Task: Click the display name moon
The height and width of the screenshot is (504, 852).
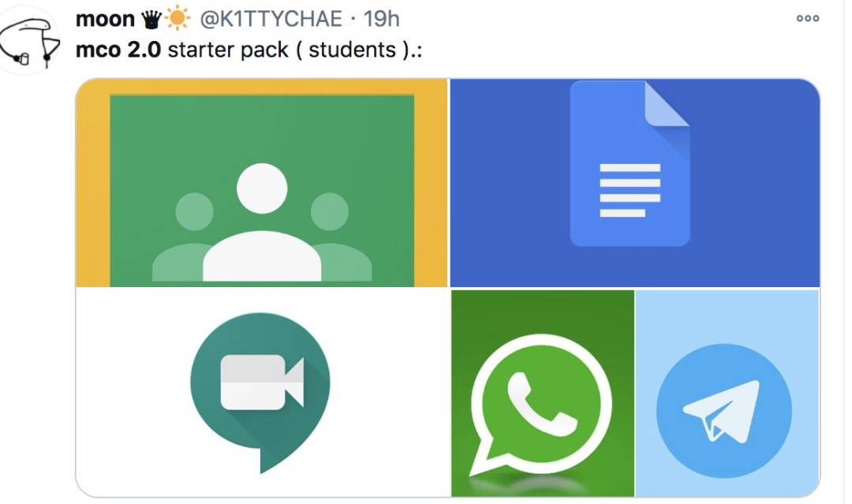Action: pos(105,19)
